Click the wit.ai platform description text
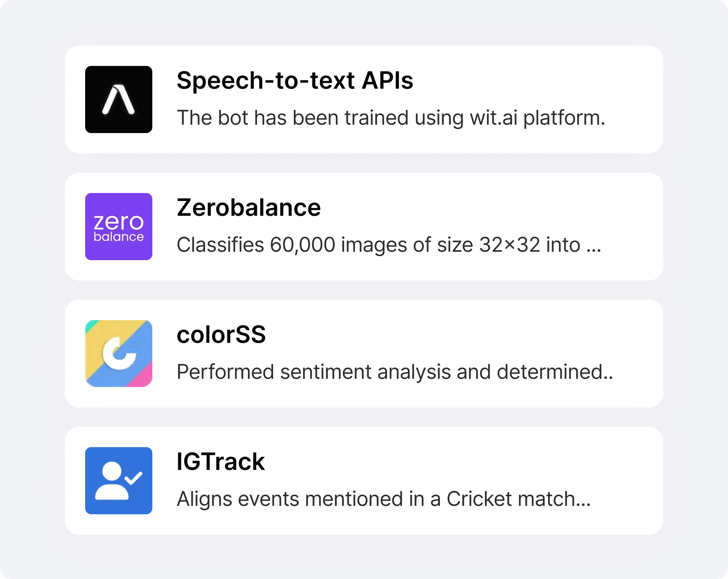 point(391,118)
